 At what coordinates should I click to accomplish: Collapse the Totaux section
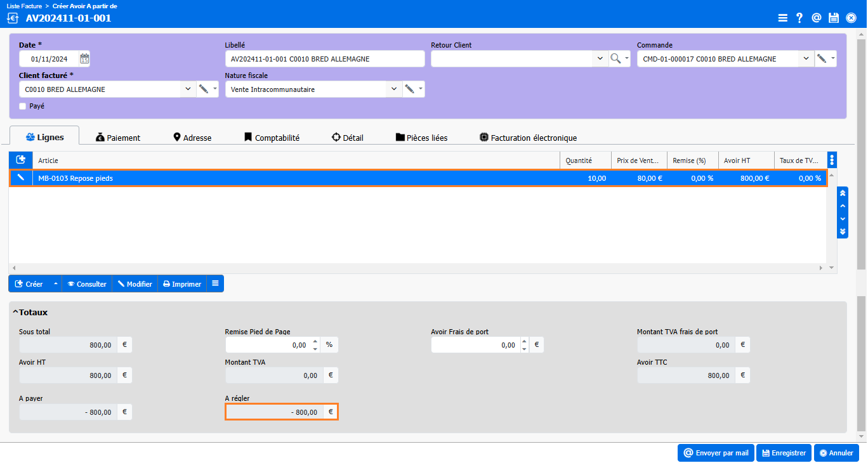[x=15, y=312]
